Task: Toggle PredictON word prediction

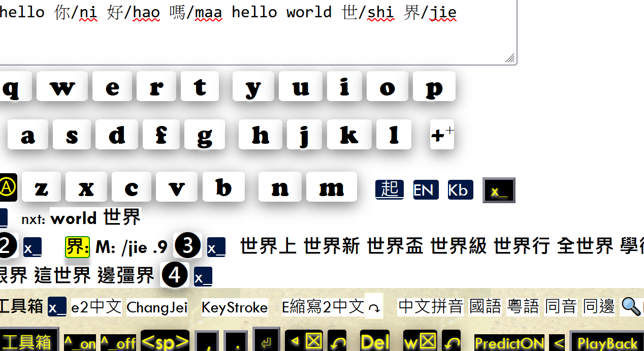Action: pos(509,343)
